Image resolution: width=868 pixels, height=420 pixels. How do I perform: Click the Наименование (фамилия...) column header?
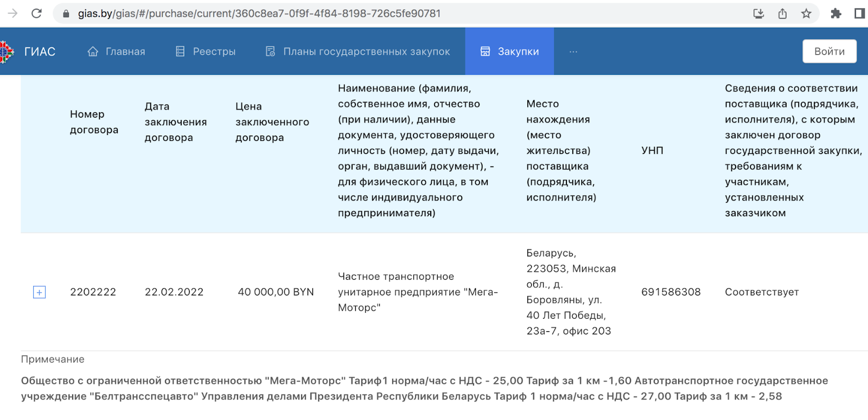pyautogui.click(x=418, y=150)
